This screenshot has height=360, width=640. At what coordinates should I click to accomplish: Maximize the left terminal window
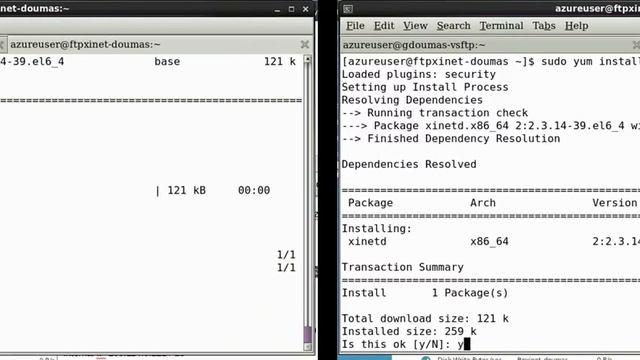(291, 9)
